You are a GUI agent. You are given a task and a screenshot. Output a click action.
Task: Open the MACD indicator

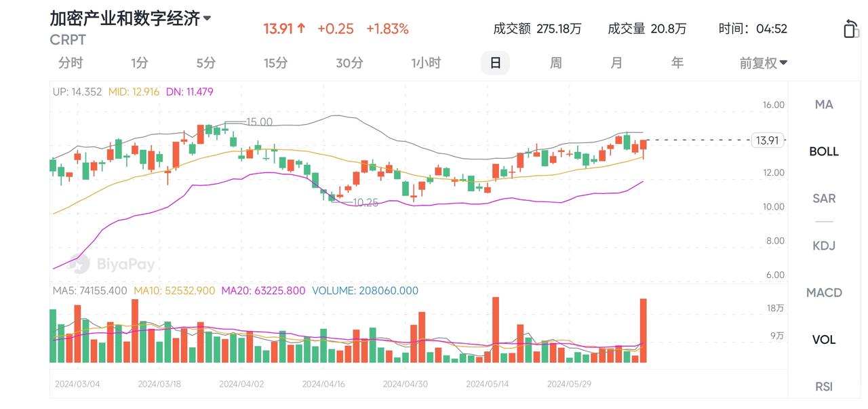coord(823,292)
